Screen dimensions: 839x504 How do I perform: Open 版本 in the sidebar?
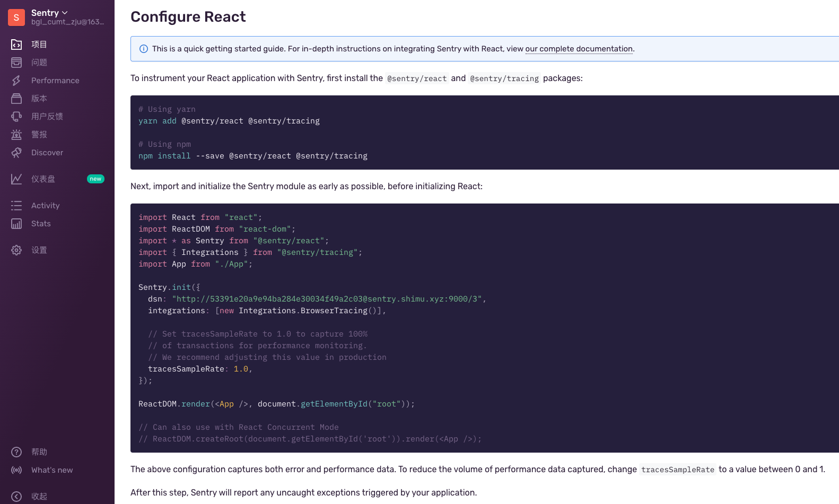(39, 99)
